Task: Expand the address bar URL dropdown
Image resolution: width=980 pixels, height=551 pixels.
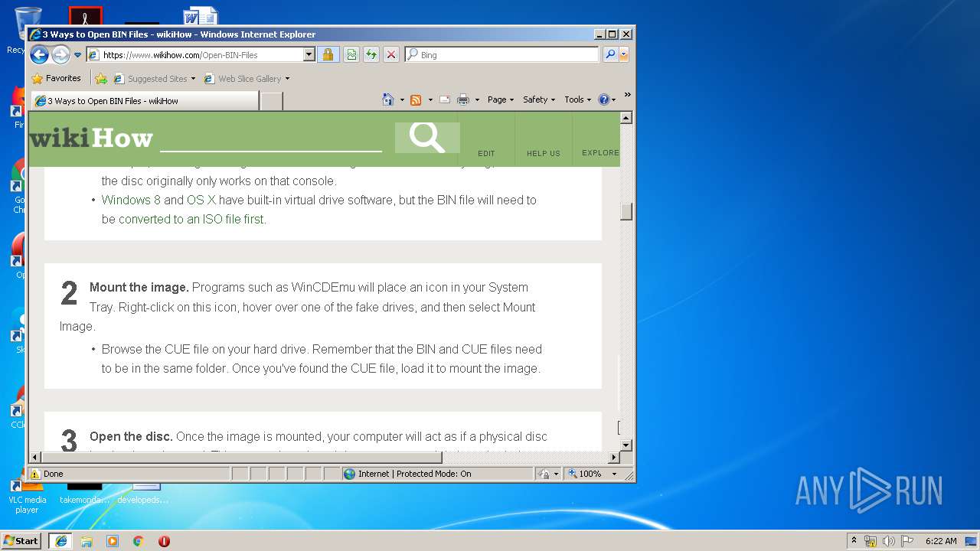Action: click(309, 54)
